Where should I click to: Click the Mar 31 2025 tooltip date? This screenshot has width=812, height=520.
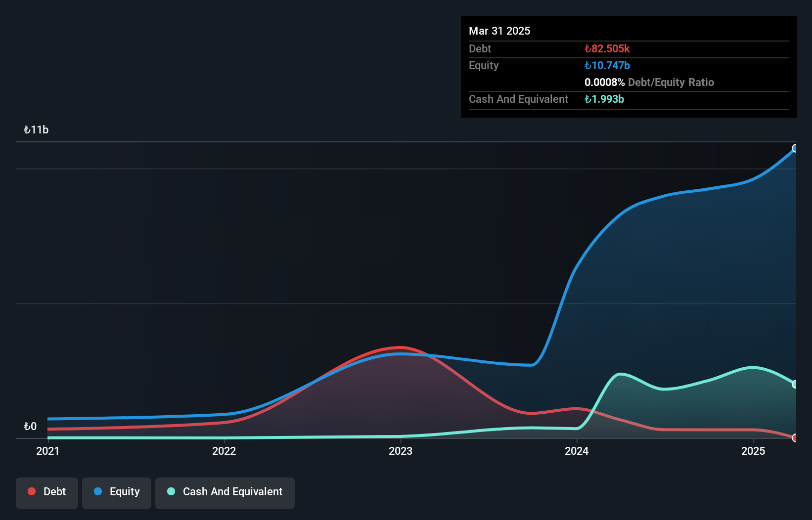point(499,31)
